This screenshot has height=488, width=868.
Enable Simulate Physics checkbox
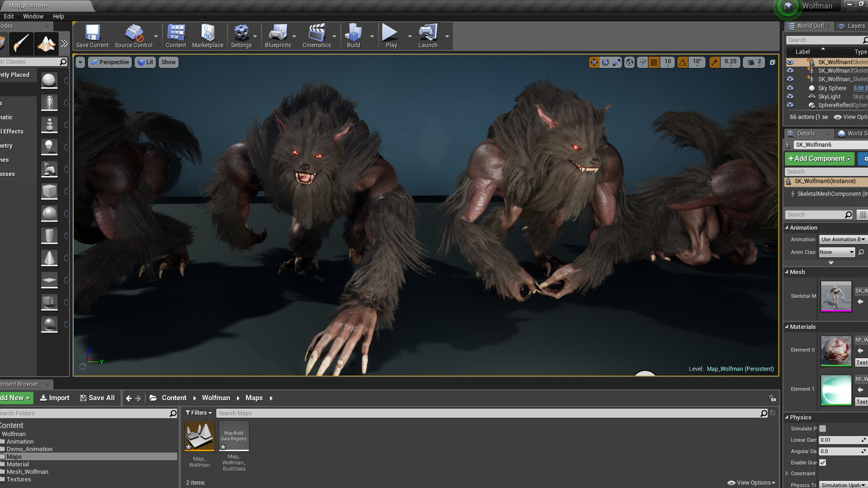click(823, 428)
